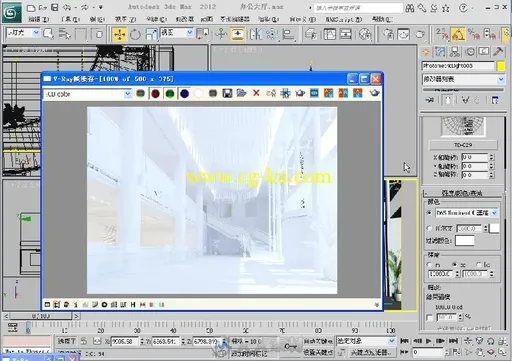This screenshot has width=512, height=361.
Task: Click the Track mouse crosshair icon in V-Ray buffer
Action: (x=285, y=93)
